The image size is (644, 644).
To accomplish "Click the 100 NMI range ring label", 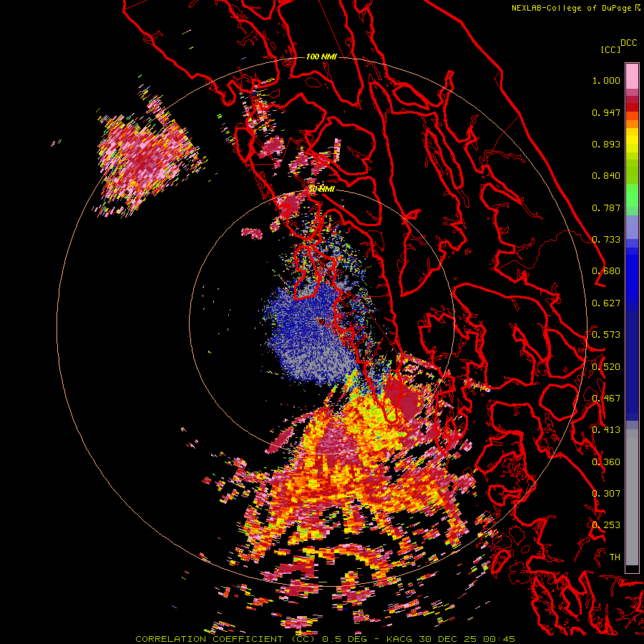I will click(321, 57).
